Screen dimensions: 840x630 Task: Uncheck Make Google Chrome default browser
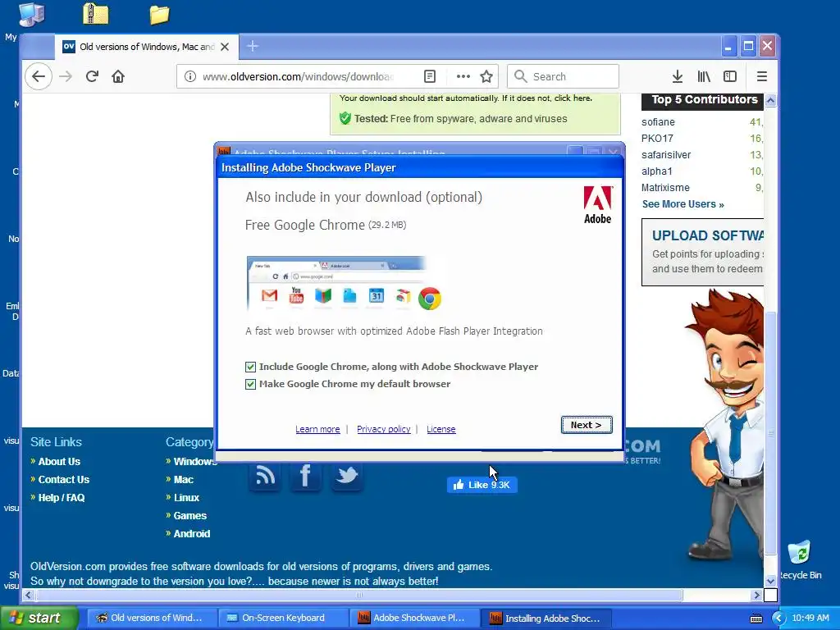250,384
